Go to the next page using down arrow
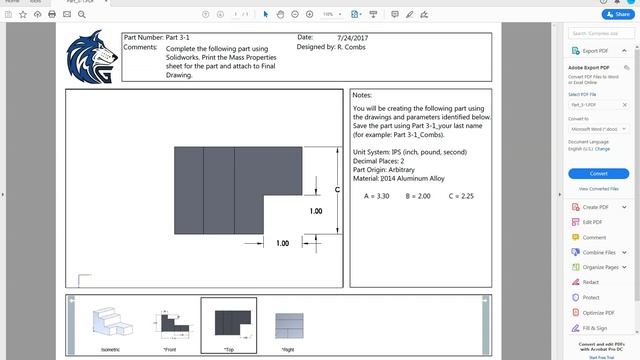This screenshot has width=640, height=360. (220, 15)
